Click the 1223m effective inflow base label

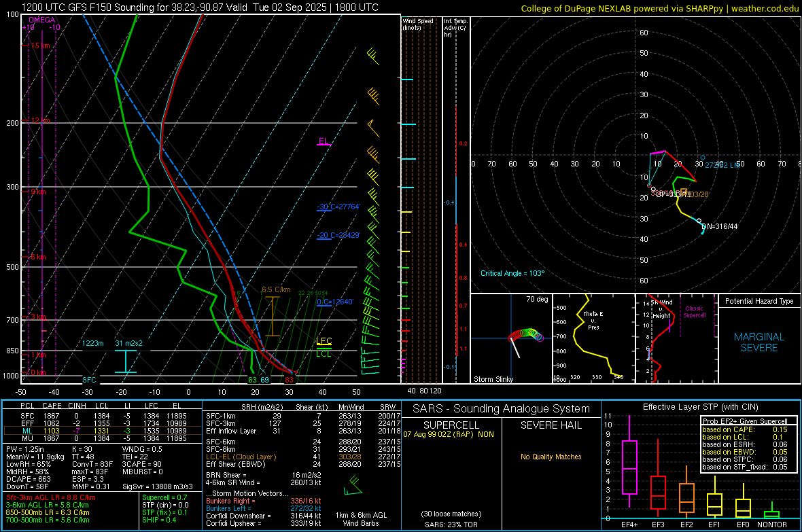[x=93, y=343]
